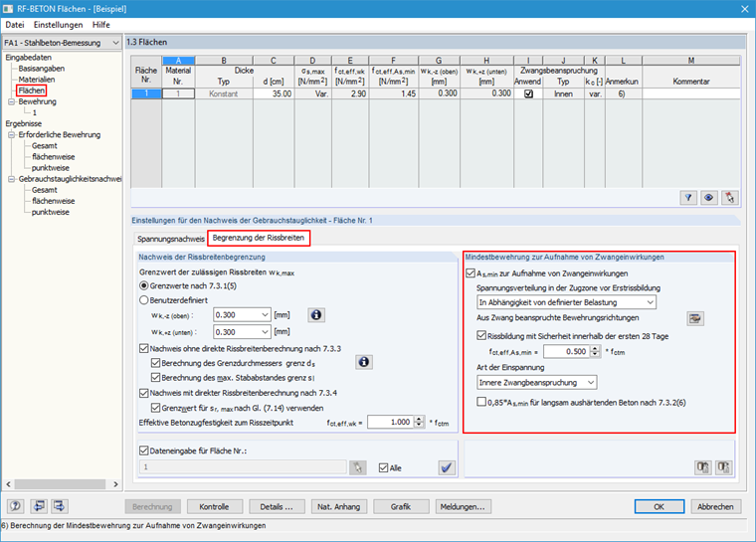
Task: Toggle Nachweis ohne direkte Rissbreitenberechnung checkbox
Action: [143, 348]
